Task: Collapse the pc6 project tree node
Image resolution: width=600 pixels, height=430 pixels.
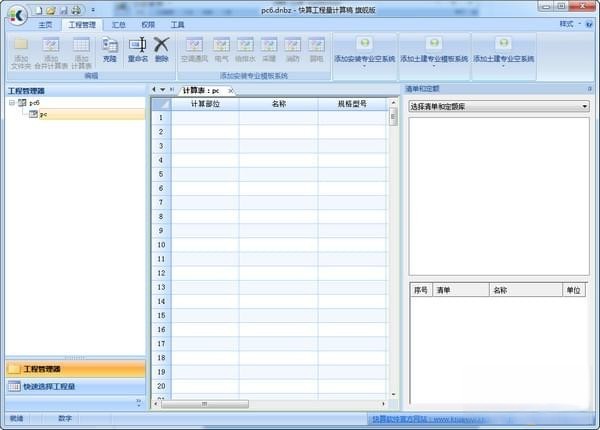Action: [11, 102]
